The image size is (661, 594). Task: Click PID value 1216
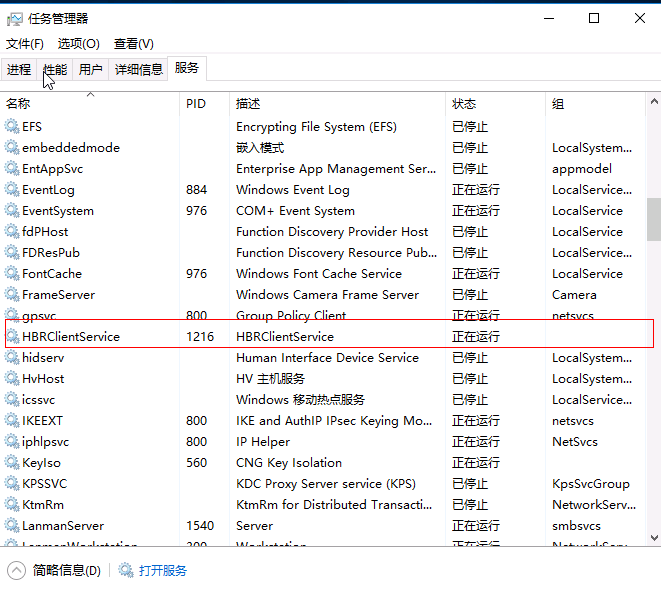click(x=200, y=336)
